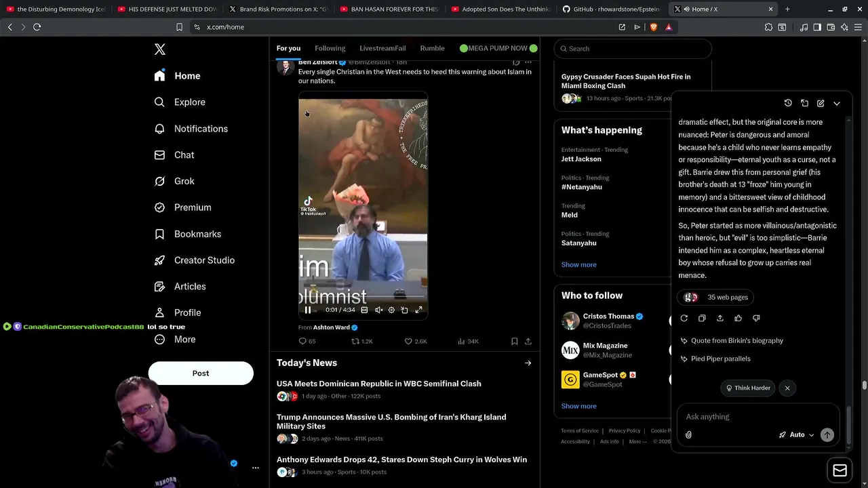
Task: Select the Pied Piper parallels suggestion
Action: (715, 359)
